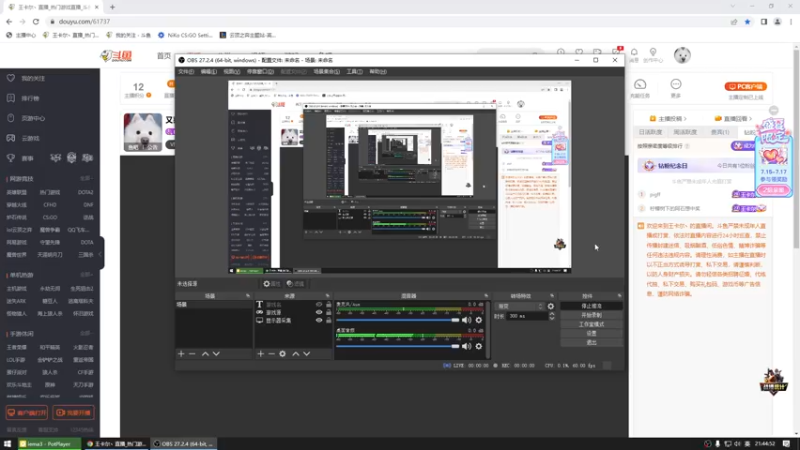Mute the desktop audio channel

pos(466,346)
